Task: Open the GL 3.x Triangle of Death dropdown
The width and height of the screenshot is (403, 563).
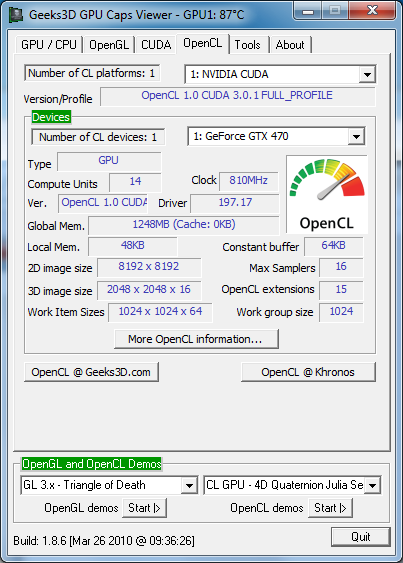Action: (189, 485)
